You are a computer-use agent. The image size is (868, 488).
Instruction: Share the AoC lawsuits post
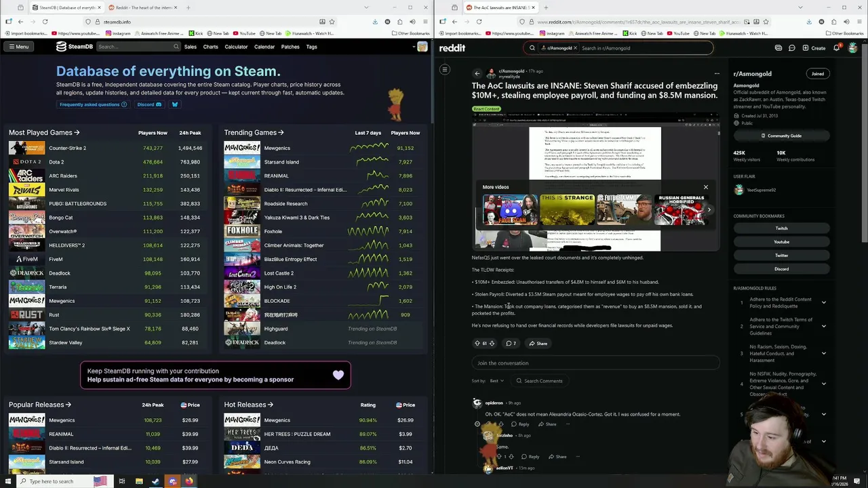click(x=538, y=344)
